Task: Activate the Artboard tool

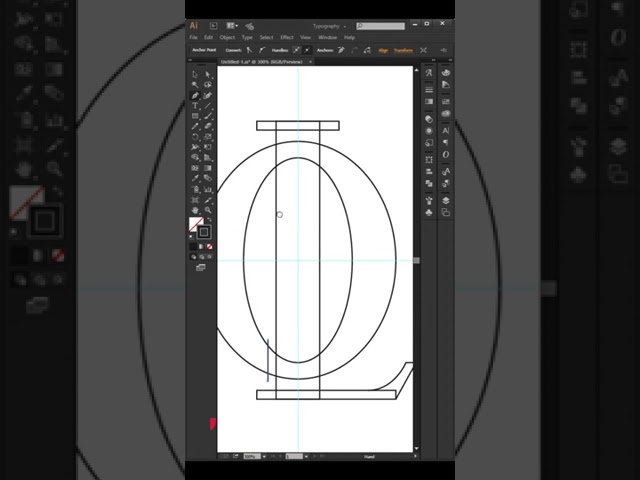Action: coord(195,200)
